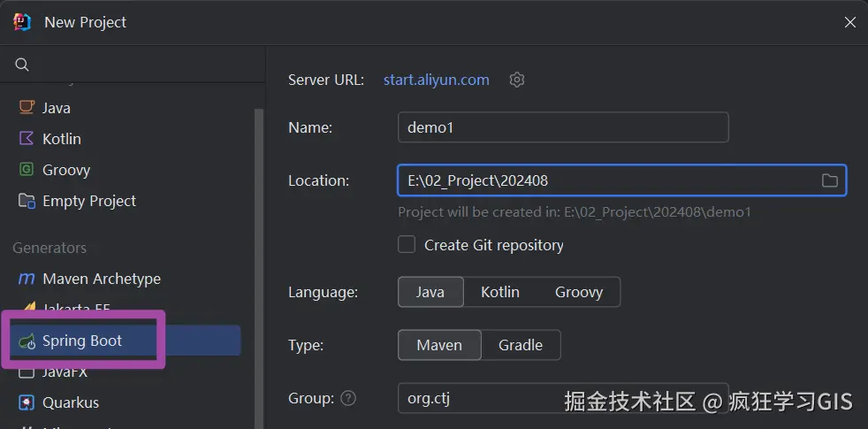
Task: Edit the Group field org.ctj
Action: point(563,398)
